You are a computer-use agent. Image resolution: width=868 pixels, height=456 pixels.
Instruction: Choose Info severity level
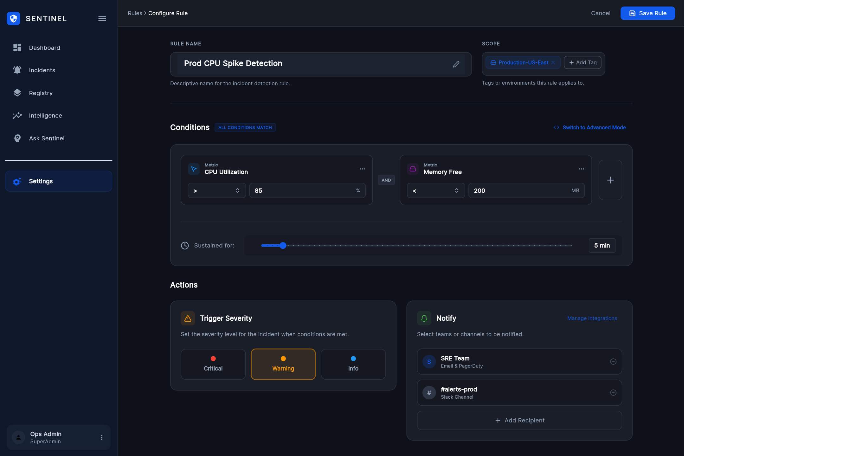pyautogui.click(x=353, y=364)
